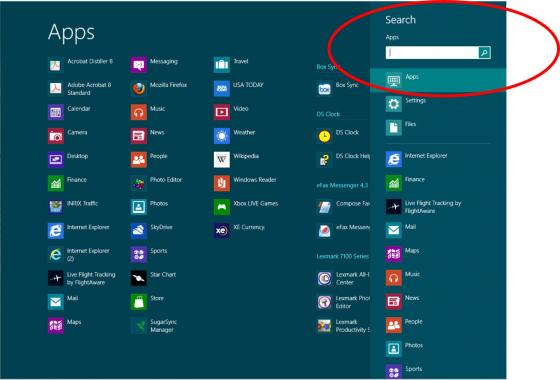
Task: Open the Desktop tile icon
Action: (55, 160)
